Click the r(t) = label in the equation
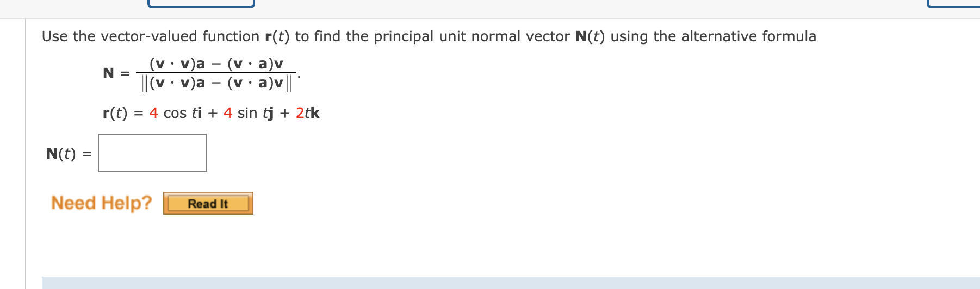This screenshot has height=289, width=980. click(123, 113)
